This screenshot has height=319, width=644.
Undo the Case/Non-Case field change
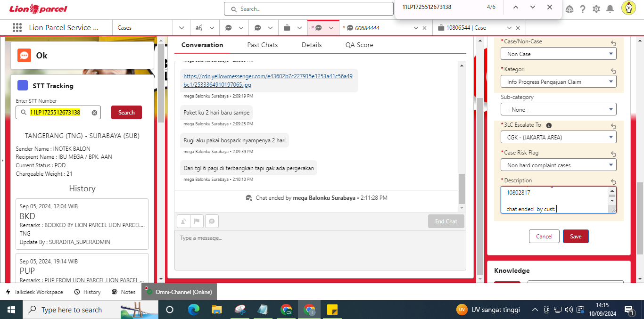[613, 43]
